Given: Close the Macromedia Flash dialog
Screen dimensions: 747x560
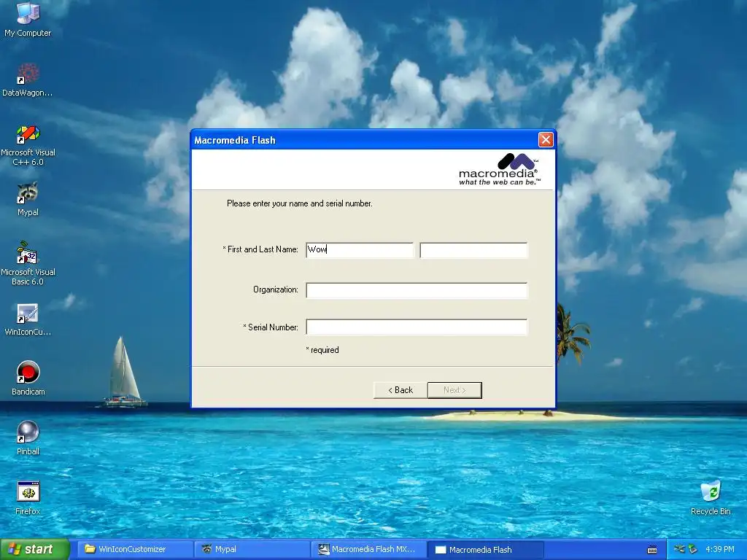Looking at the screenshot, I should [546, 139].
